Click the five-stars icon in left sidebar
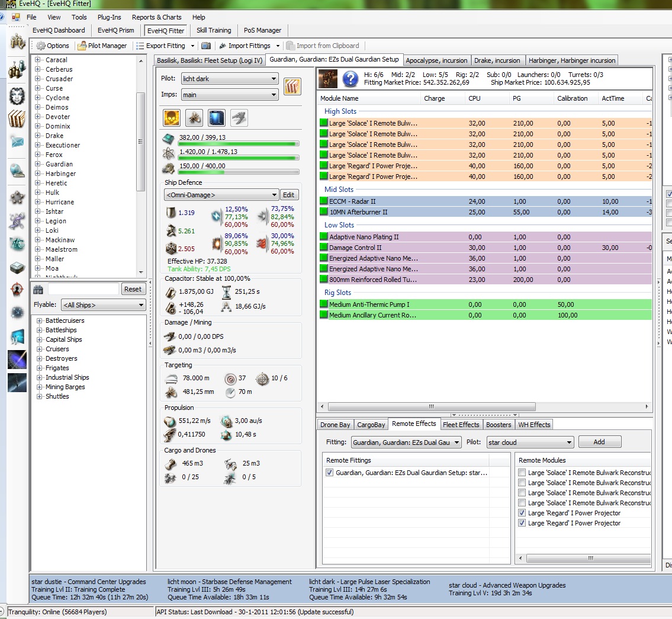 click(17, 198)
